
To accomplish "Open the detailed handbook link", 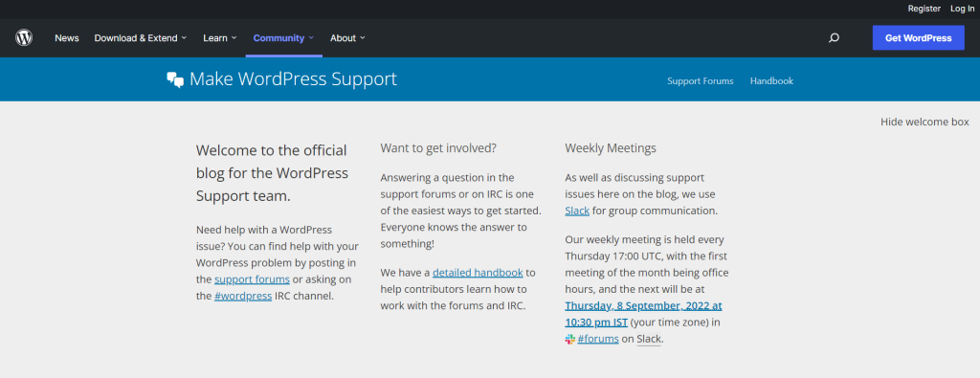I will [478, 273].
